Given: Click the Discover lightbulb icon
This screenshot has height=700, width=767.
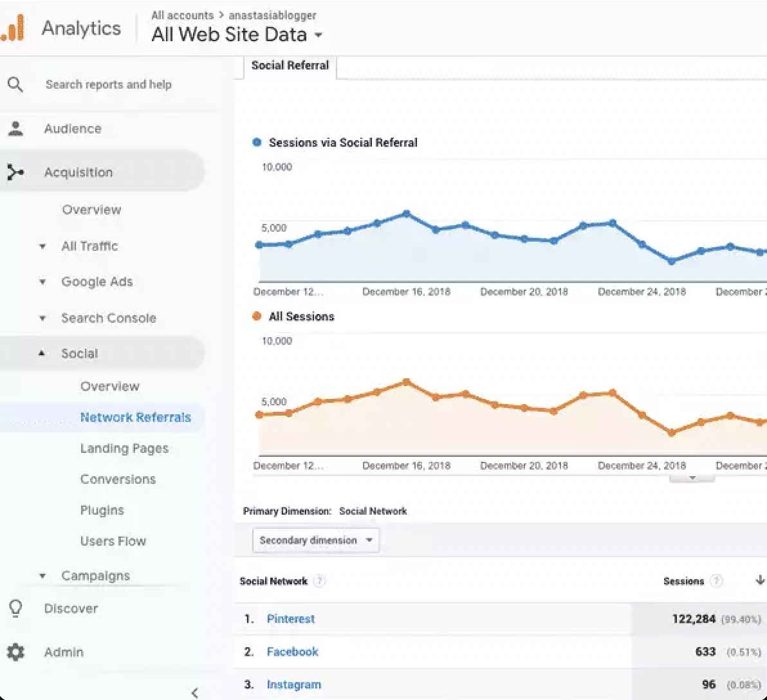Looking at the screenshot, I should click(x=15, y=608).
